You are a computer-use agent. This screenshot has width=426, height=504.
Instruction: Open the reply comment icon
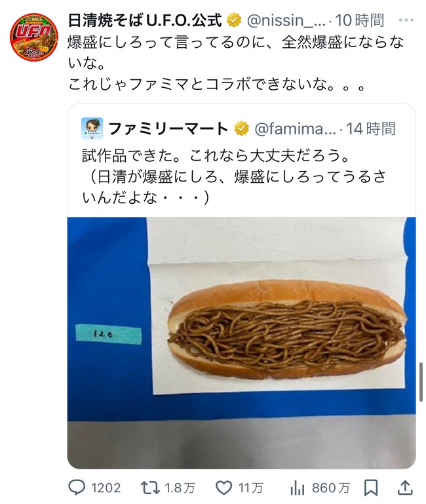(x=77, y=488)
